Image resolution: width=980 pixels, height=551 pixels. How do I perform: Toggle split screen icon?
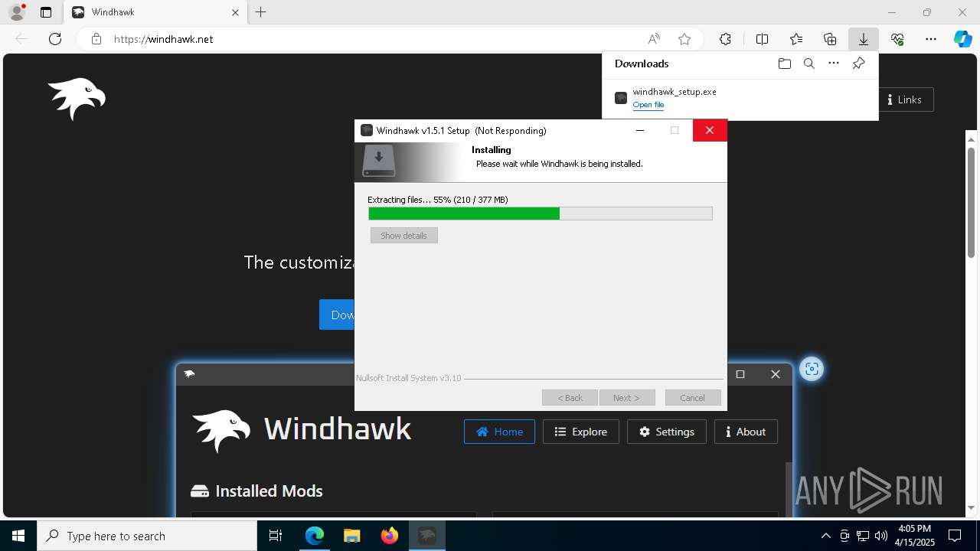pos(762,39)
